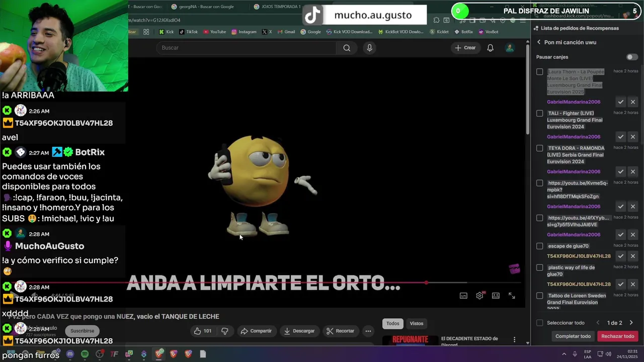This screenshot has width=644, height=362.
Task: Switch to JOJOS TEMPORADA 1 tab
Action: pyautogui.click(x=277, y=7)
